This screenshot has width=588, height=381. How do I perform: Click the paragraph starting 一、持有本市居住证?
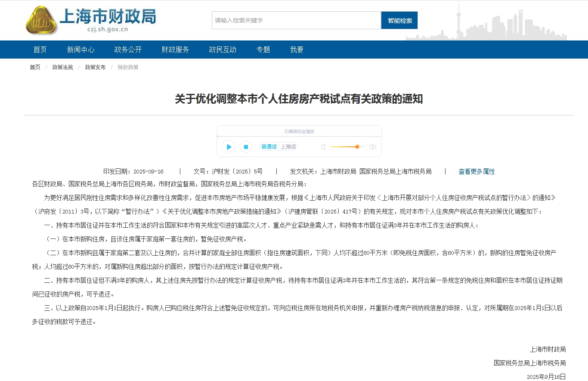tap(261, 225)
